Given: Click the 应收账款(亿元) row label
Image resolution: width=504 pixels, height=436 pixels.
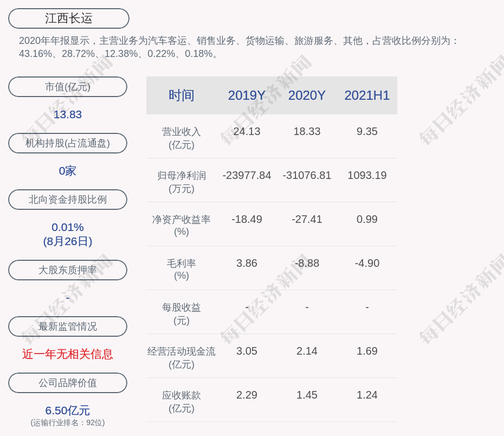Looking at the screenshot, I should [x=182, y=402].
